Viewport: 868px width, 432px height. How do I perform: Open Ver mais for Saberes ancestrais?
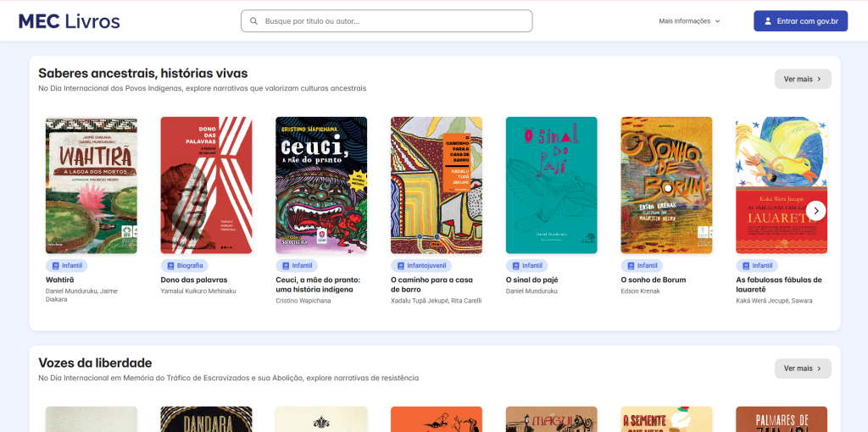(x=803, y=79)
